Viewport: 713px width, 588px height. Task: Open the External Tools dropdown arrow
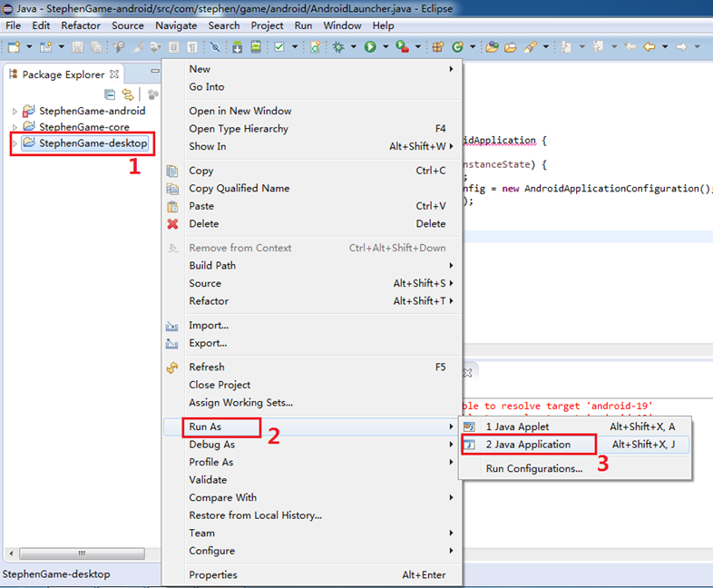(x=417, y=47)
